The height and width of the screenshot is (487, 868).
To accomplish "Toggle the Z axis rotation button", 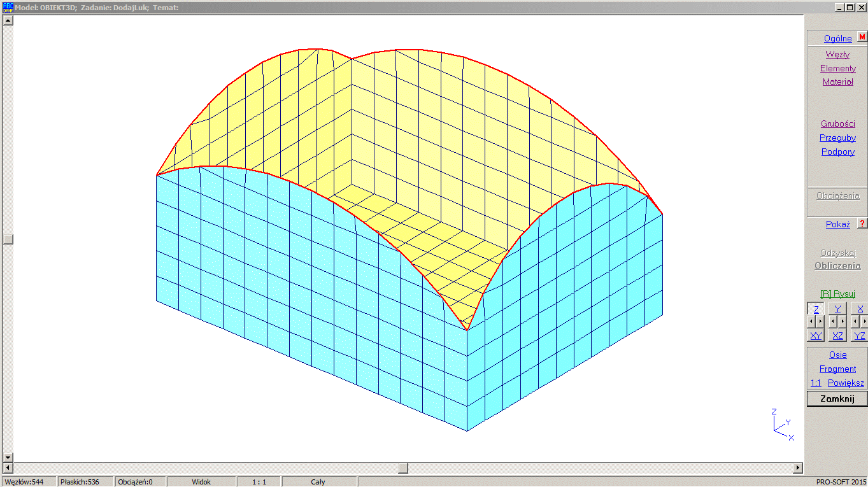I will pyautogui.click(x=816, y=309).
